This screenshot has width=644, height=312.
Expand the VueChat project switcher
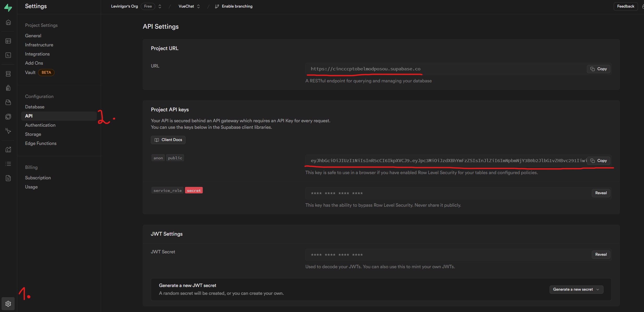pyautogui.click(x=198, y=6)
